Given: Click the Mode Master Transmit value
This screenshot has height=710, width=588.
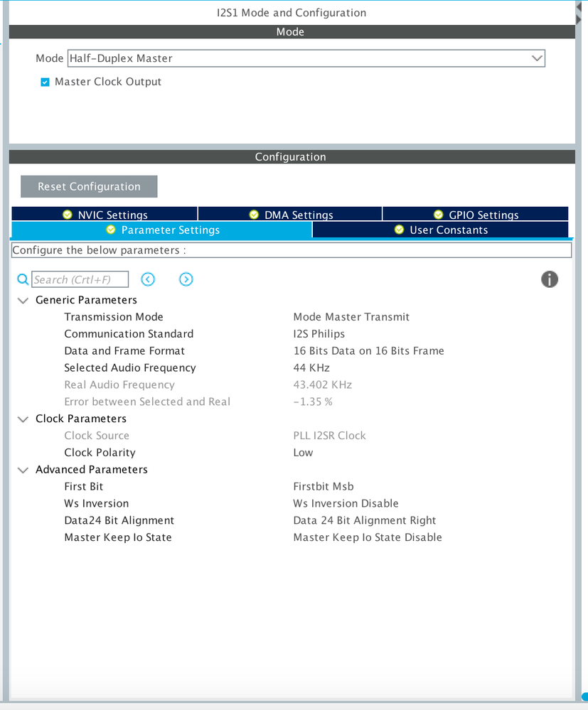Looking at the screenshot, I should pos(351,317).
